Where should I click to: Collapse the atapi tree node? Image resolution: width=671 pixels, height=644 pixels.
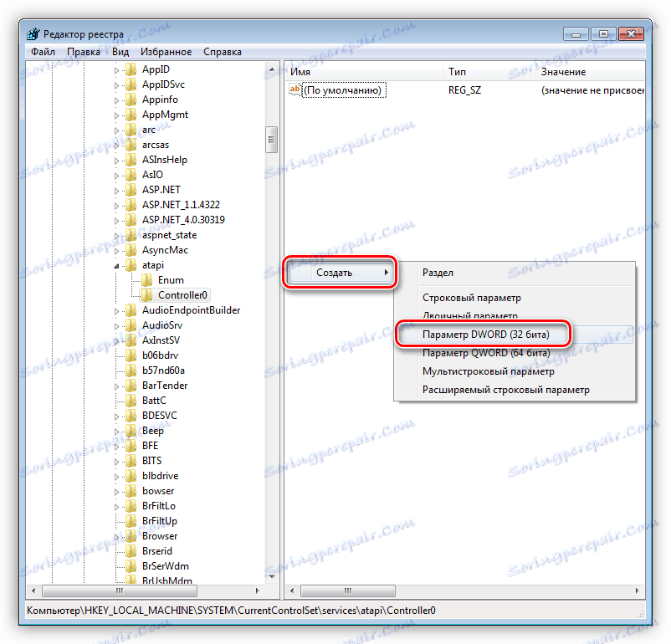[x=116, y=266]
